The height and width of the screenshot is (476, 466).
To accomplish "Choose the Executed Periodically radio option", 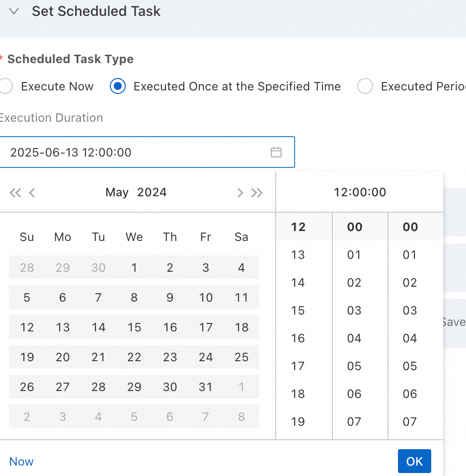I will 365,86.
